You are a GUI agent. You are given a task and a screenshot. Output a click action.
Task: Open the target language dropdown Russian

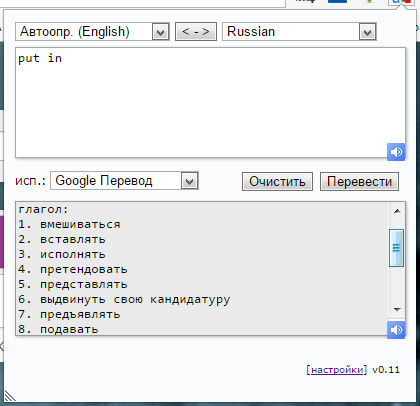pyautogui.click(x=299, y=32)
